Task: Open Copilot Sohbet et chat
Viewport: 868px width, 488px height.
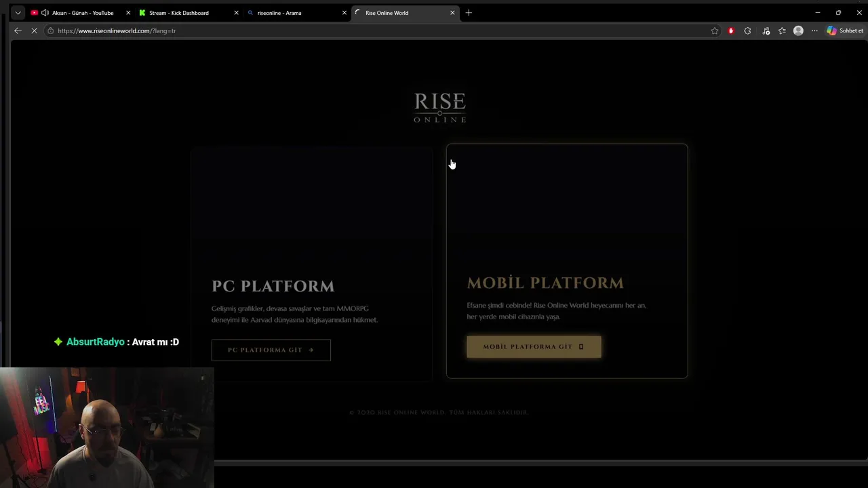Action: click(845, 30)
